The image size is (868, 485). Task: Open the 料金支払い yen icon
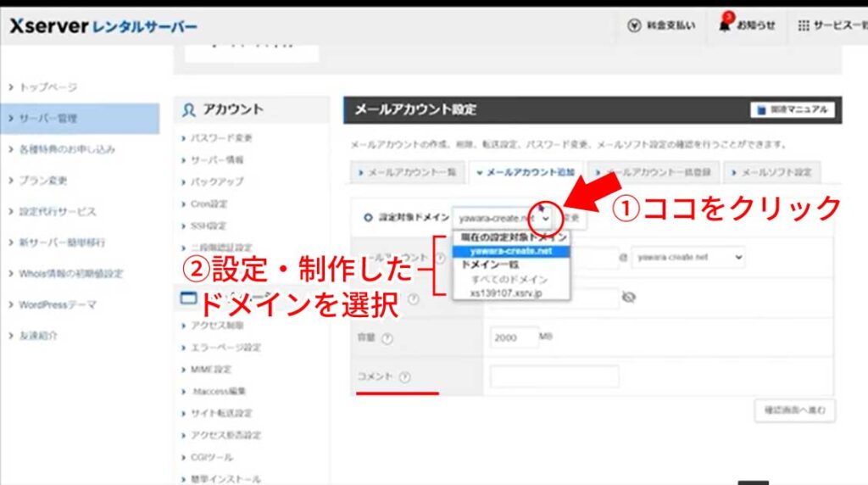[634, 25]
